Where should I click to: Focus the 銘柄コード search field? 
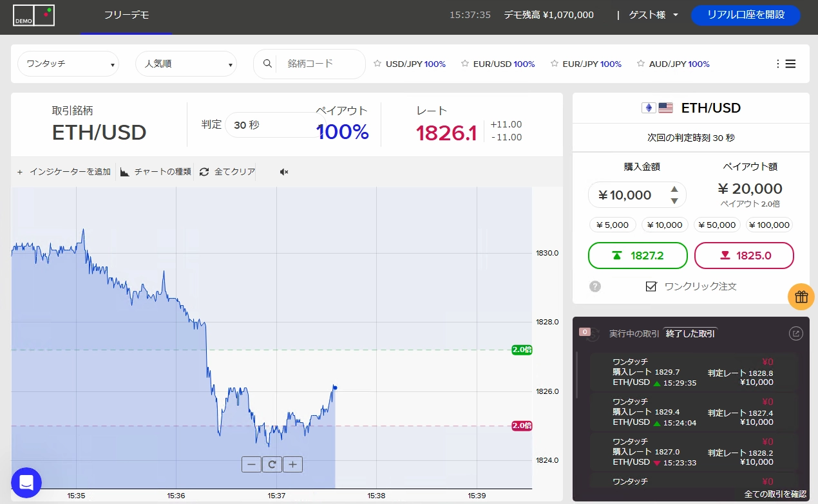(x=319, y=64)
